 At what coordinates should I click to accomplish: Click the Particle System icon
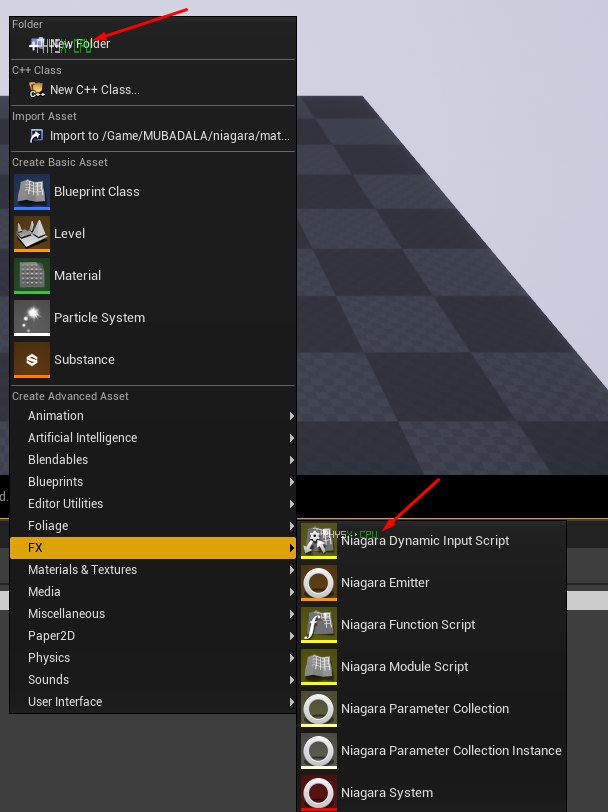pos(32,317)
